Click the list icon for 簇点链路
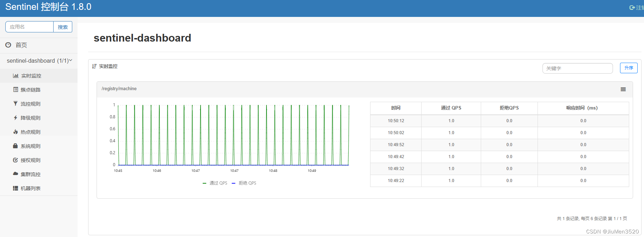 16,90
